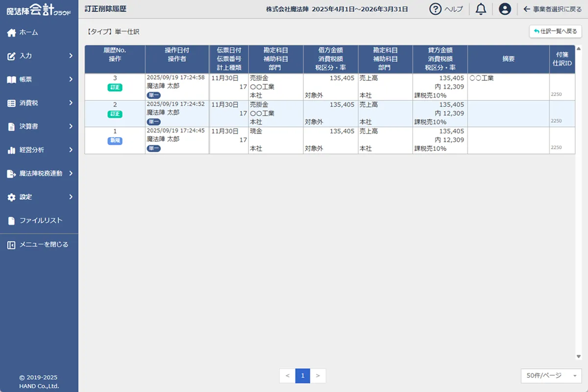
Task: Click the notification bell icon
Action: click(481, 9)
